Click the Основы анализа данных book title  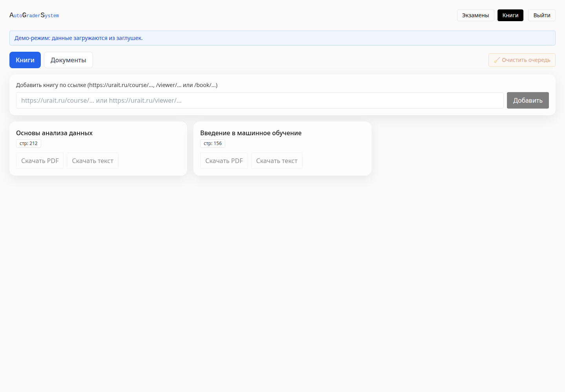point(54,133)
